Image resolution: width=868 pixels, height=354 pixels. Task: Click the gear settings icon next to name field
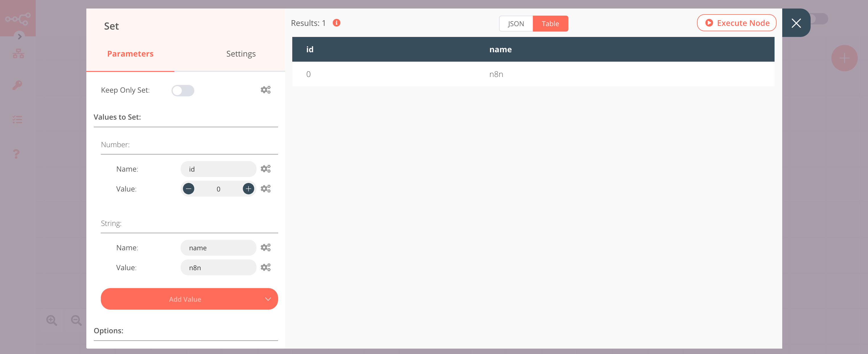point(266,248)
